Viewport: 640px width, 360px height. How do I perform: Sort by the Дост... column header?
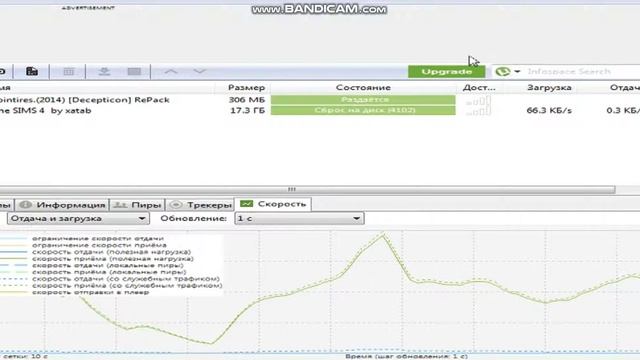click(479, 87)
